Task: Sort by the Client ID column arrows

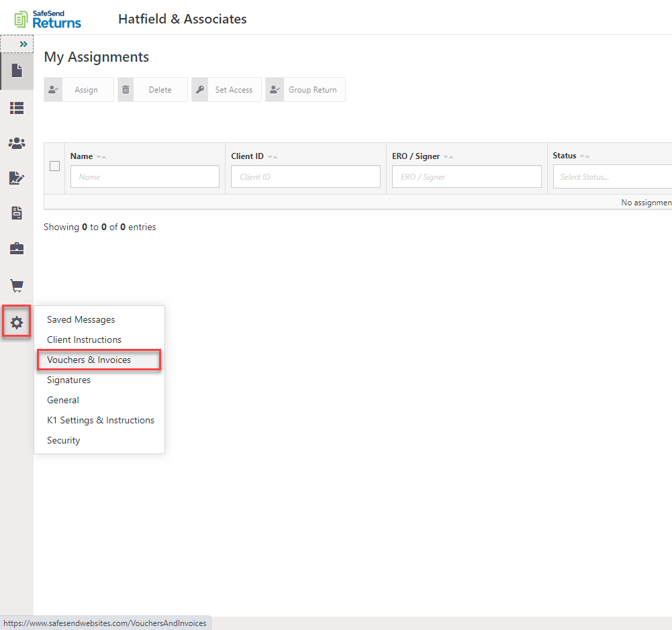Action: click(273, 157)
